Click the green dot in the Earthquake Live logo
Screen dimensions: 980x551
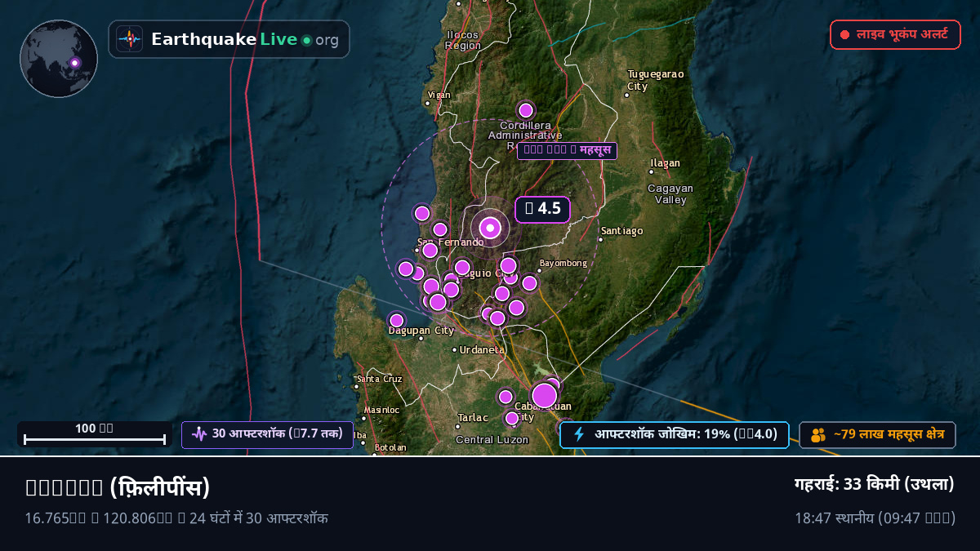[306, 40]
